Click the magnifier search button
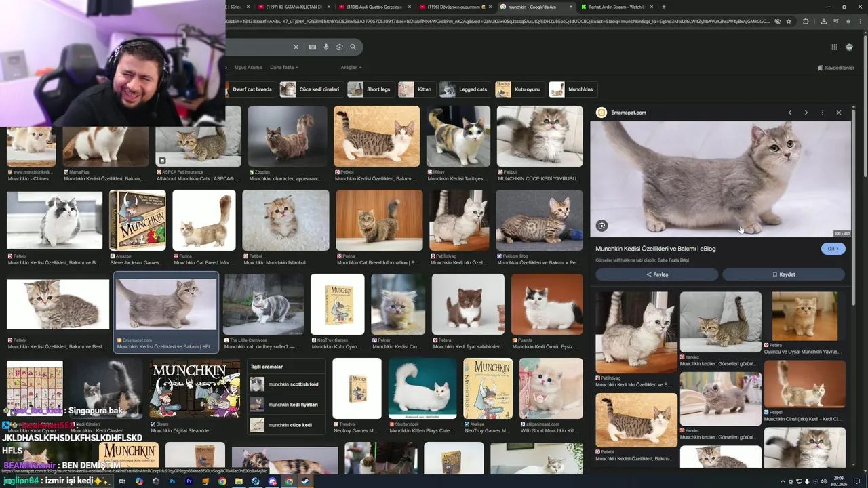 point(353,47)
